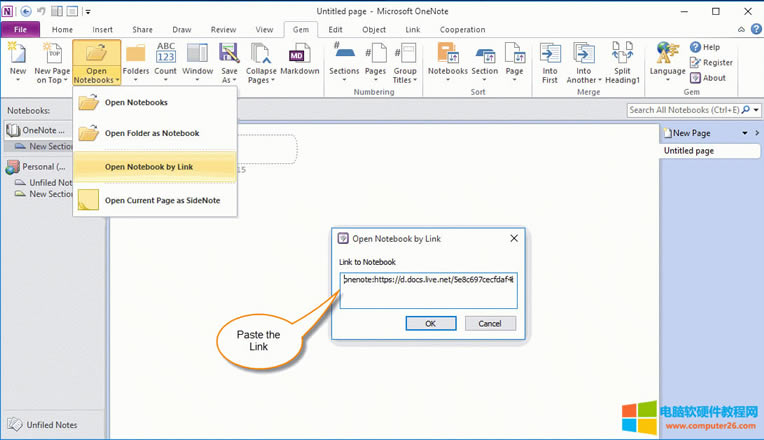Switch to the Object tab
This screenshot has height=440, width=764.
pyautogui.click(x=374, y=30)
